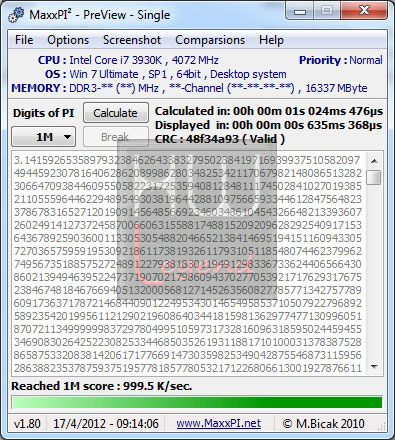Open the www.MaxxPI.net link
Viewport: 395px width, 440px height.
click(x=219, y=423)
